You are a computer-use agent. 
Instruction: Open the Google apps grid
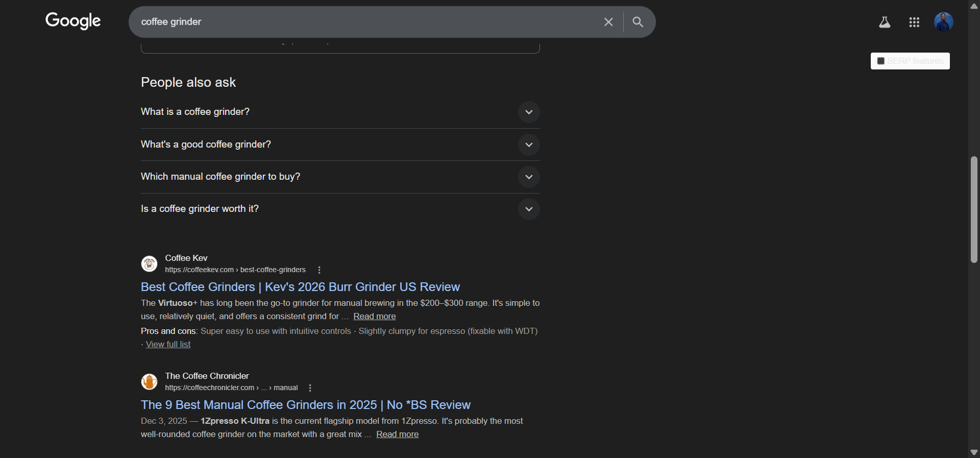click(x=914, y=22)
